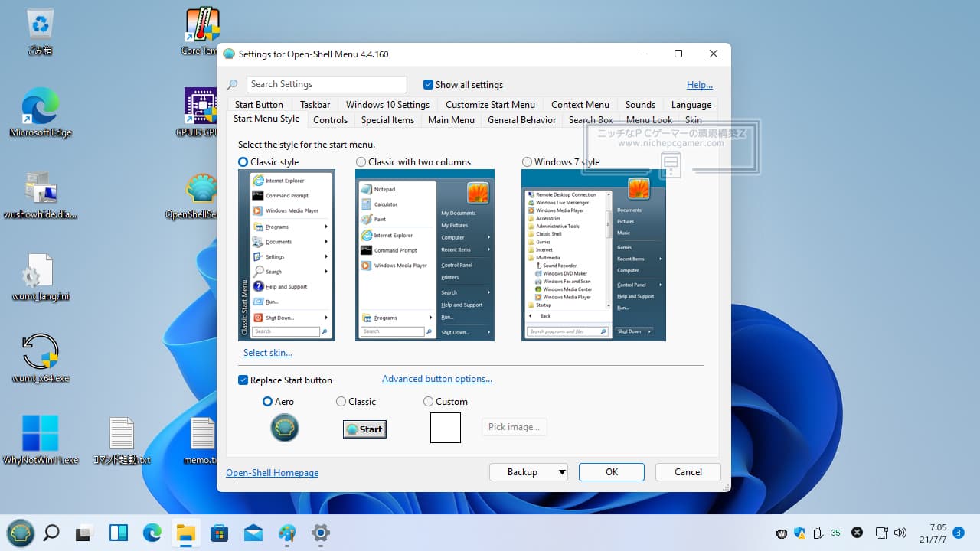Viewport: 980px width, 551px height.
Task: Open the Recycle Bin desktop icon
Action: (40, 31)
